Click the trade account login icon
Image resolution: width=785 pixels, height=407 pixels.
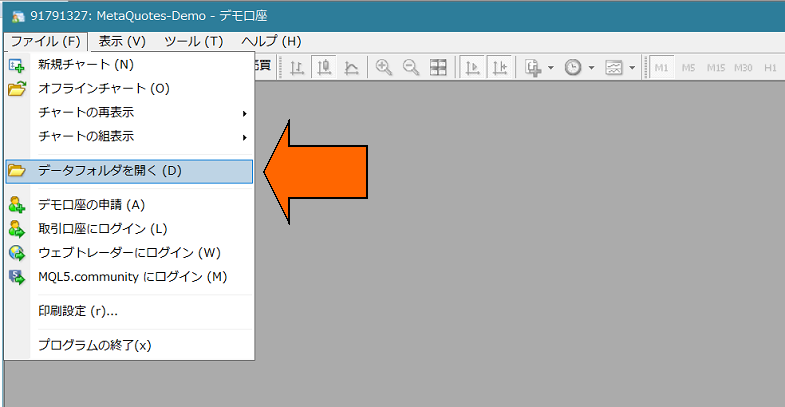pyautogui.click(x=17, y=229)
